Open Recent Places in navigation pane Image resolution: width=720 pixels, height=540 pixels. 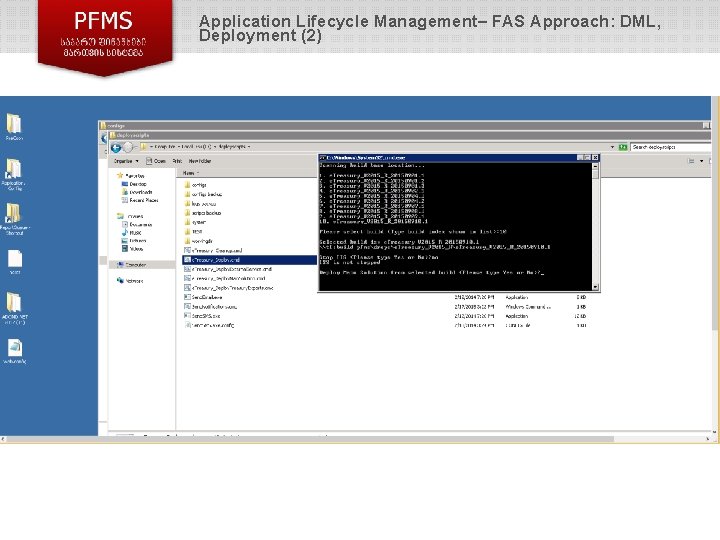pyautogui.click(x=140, y=201)
